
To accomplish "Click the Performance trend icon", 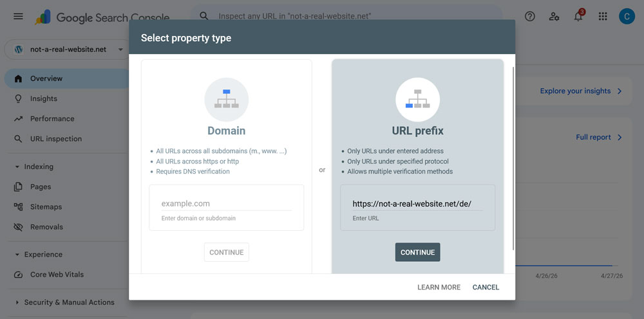I will [18, 119].
